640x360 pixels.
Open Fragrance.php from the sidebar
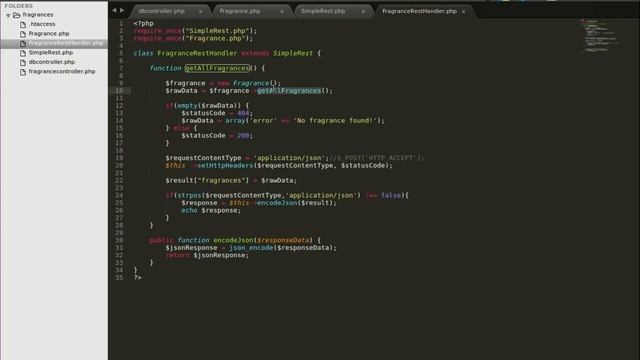coord(49,33)
